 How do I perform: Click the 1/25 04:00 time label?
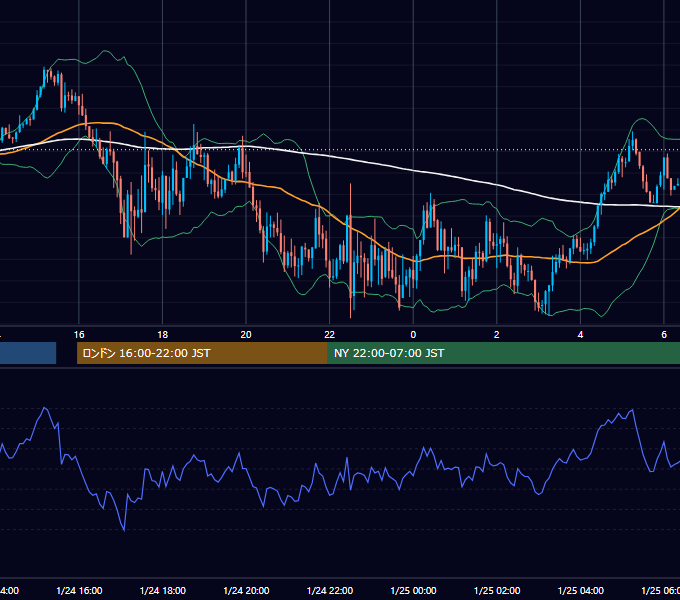pos(581,590)
